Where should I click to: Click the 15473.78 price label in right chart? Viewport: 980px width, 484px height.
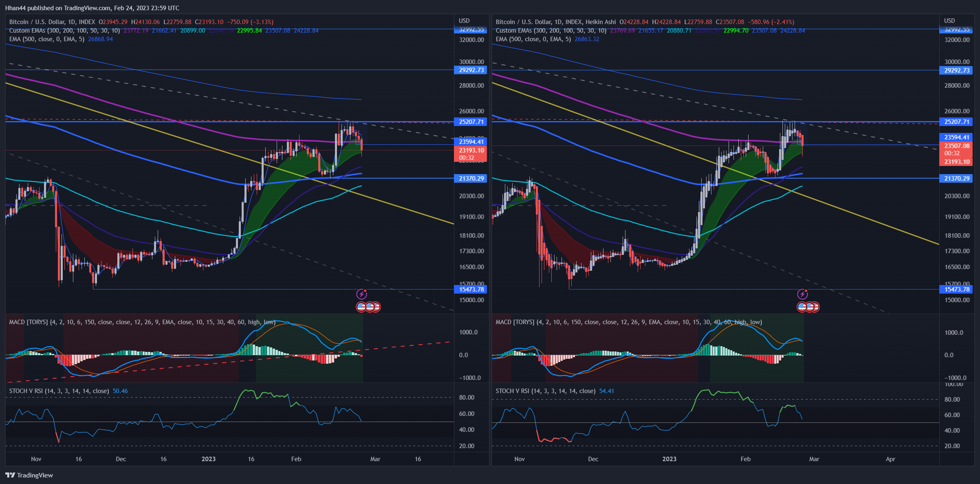coord(956,290)
